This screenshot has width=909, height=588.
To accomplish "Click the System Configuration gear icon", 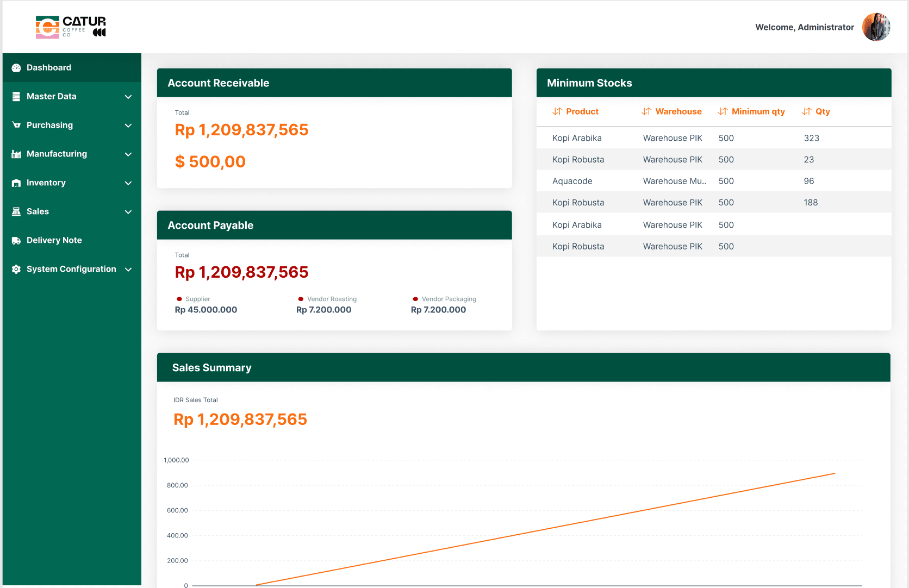I will (x=16, y=270).
